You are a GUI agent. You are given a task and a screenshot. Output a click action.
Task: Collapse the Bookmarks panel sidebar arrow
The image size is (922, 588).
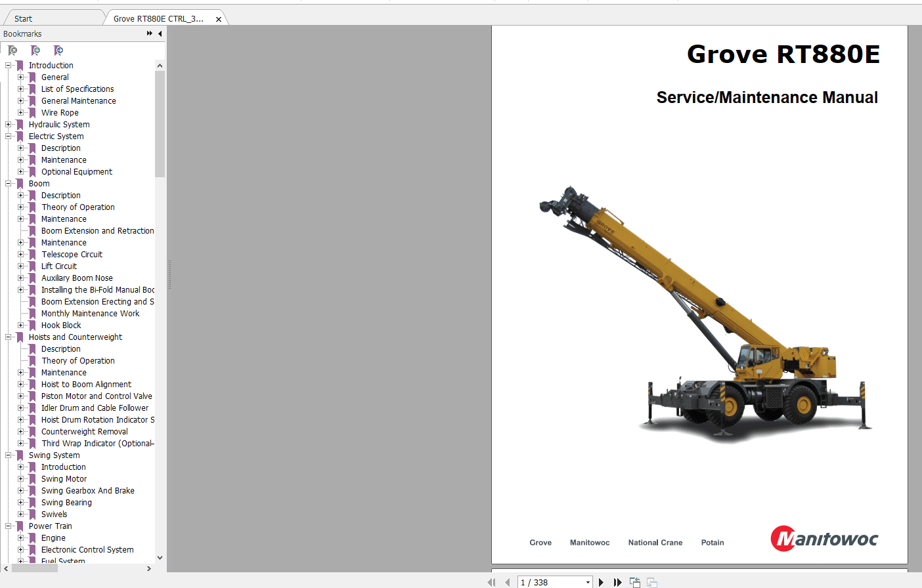pyautogui.click(x=159, y=33)
